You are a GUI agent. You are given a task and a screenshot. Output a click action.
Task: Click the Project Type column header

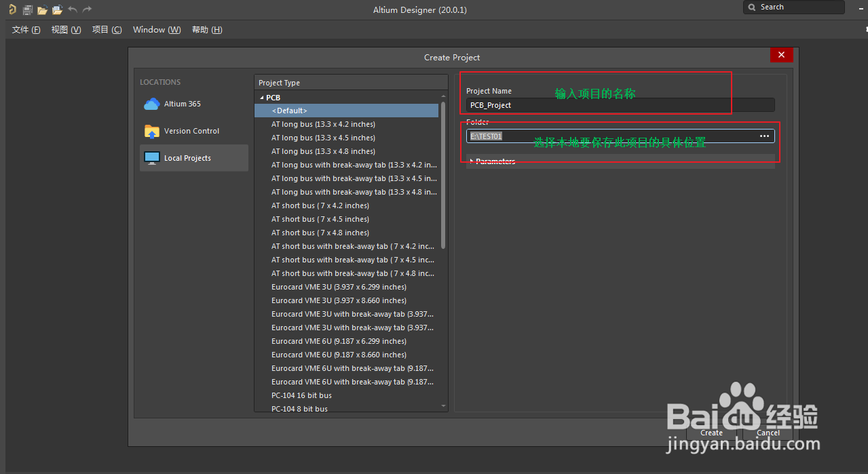pyautogui.click(x=351, y=83)
